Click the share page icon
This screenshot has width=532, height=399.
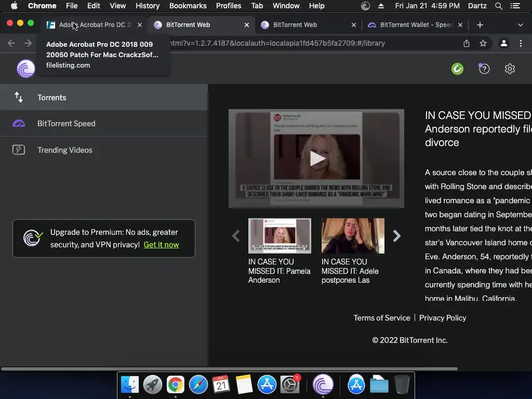click(x=467, y=43)
